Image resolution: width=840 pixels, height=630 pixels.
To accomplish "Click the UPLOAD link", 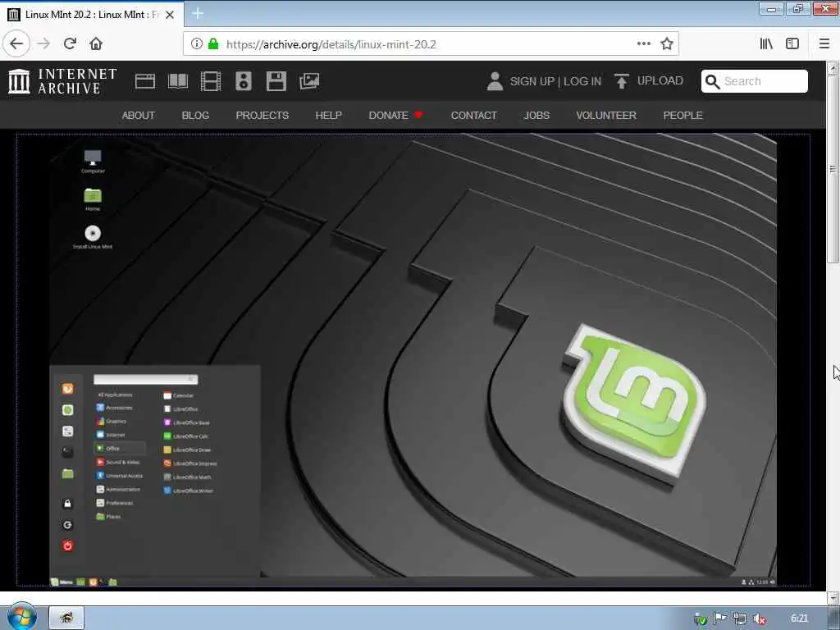I will tap(660, 81).
